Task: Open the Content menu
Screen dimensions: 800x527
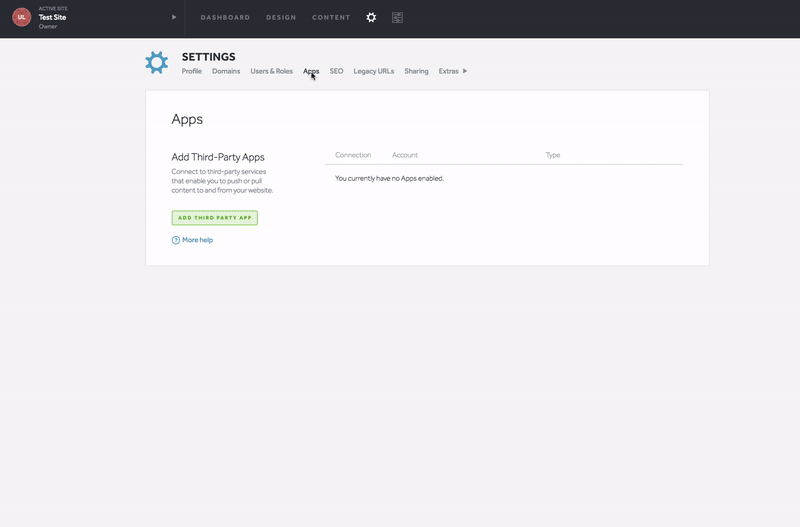Action: [331, 17]
